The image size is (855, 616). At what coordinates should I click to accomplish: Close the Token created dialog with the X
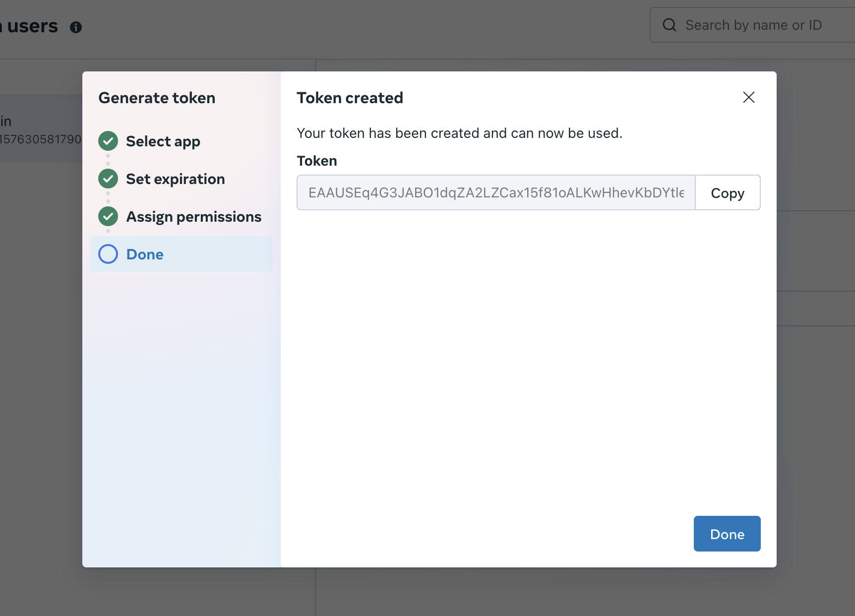click(749, 97)
